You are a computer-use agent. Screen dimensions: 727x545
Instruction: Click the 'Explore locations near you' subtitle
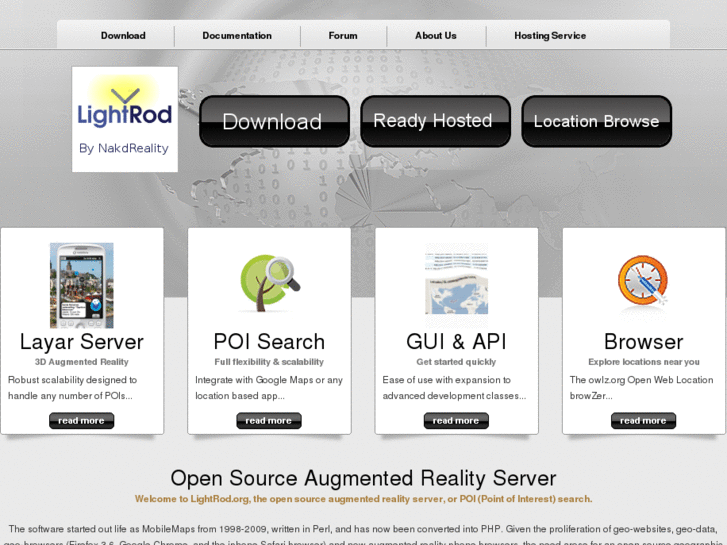click(x=644, y=362)
